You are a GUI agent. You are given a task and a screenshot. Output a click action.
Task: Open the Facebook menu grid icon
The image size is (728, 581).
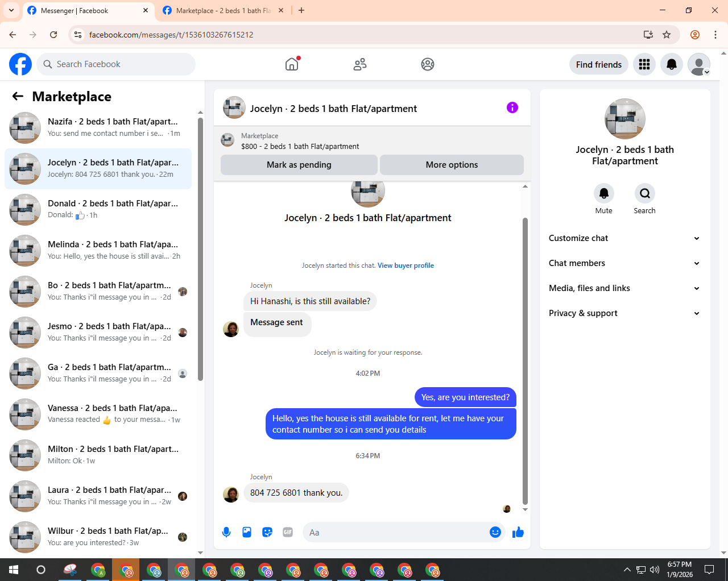(x=644, y=64)
